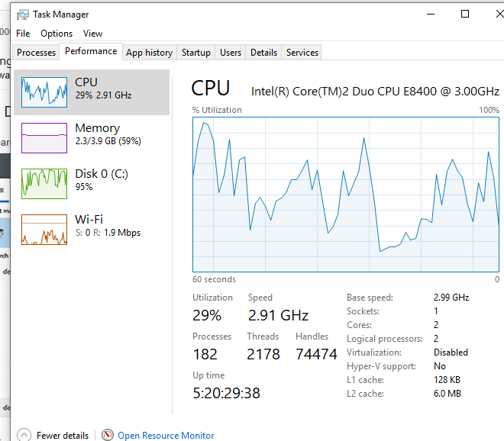Click the processes count 182
Viewport: 504px width, 441px height.
[x=205, y=354]
